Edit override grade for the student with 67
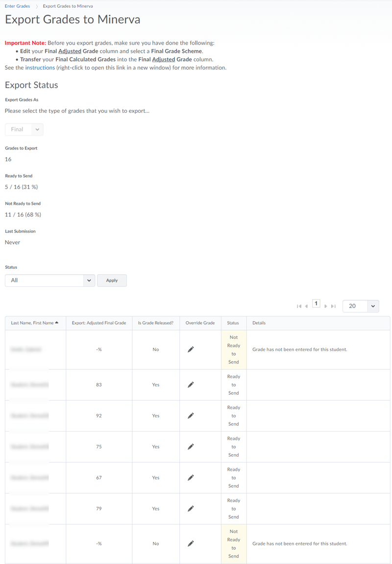 [190, 477]
